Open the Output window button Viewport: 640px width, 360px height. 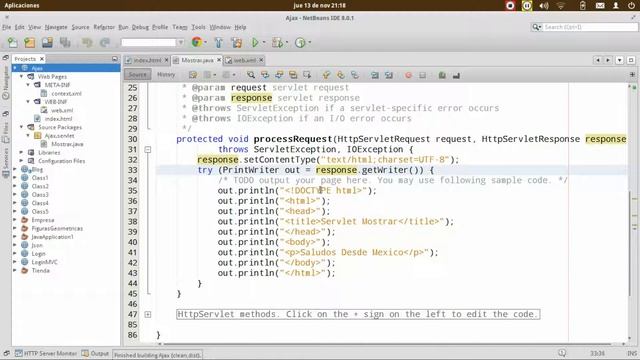click(x=95, y=353)
